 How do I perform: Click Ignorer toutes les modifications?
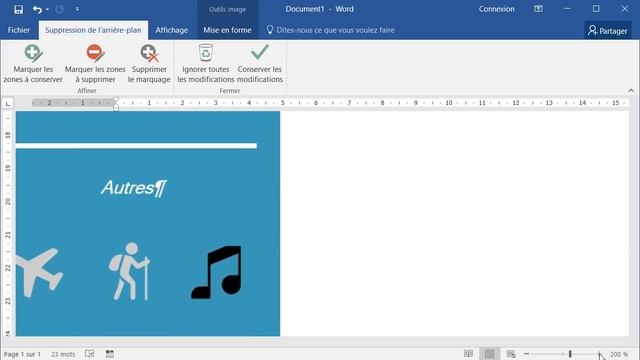[206, 64]
